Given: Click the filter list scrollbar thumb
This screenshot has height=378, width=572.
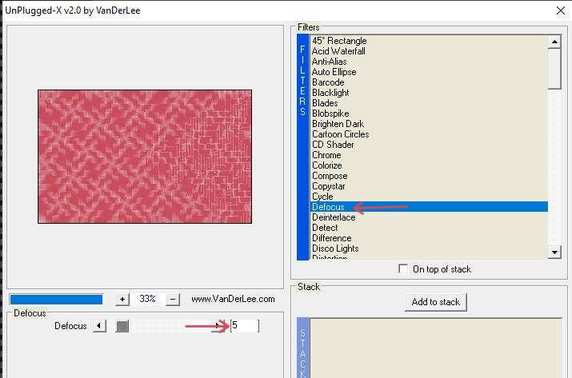Looking at the screenshot, I should [x=554, y=69].
